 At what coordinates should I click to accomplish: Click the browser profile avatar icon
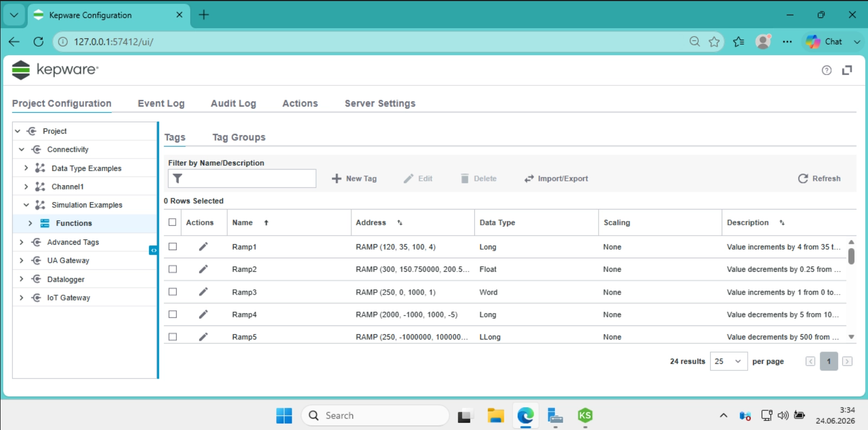pyautogui.click(x=763, y=42)
